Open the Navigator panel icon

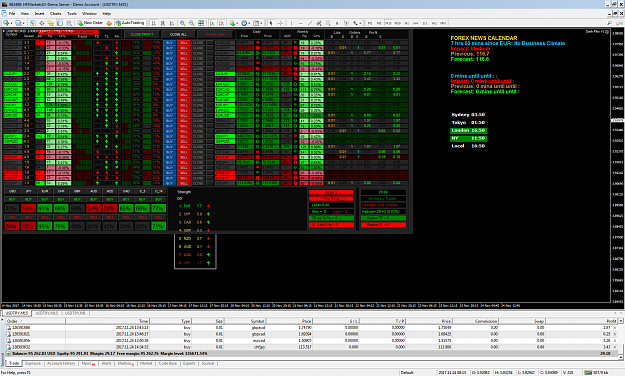51,23
